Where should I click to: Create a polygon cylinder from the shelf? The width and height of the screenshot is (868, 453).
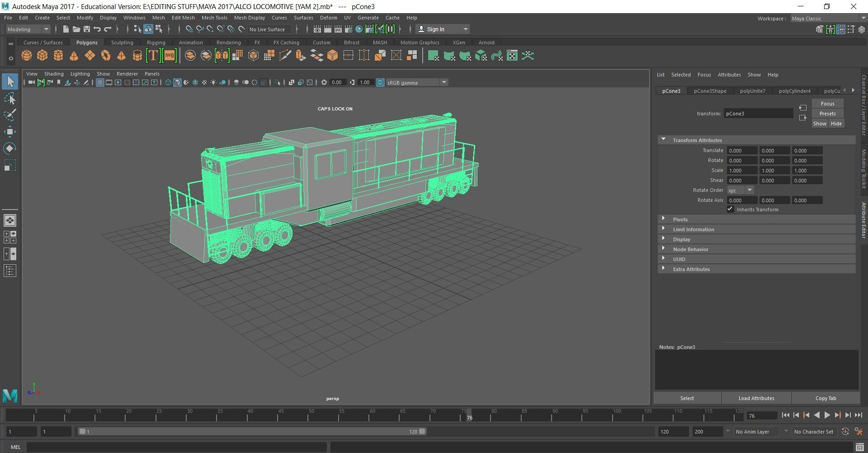coord(58,56)
